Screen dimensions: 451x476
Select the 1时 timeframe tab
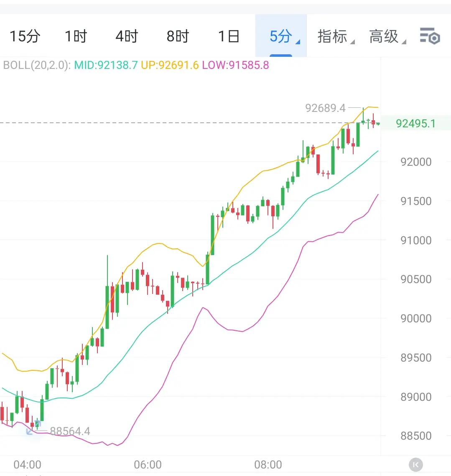[x=76, y=36]
